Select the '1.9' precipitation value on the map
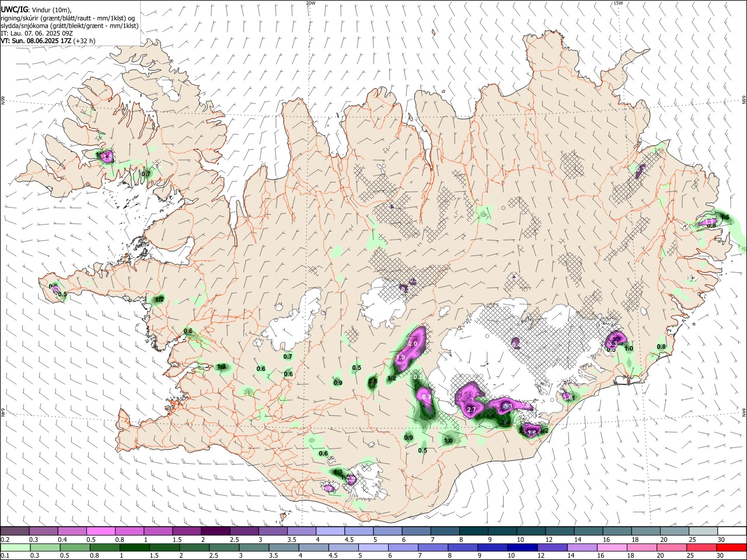747x560 pixels. (x=400, y=358)
